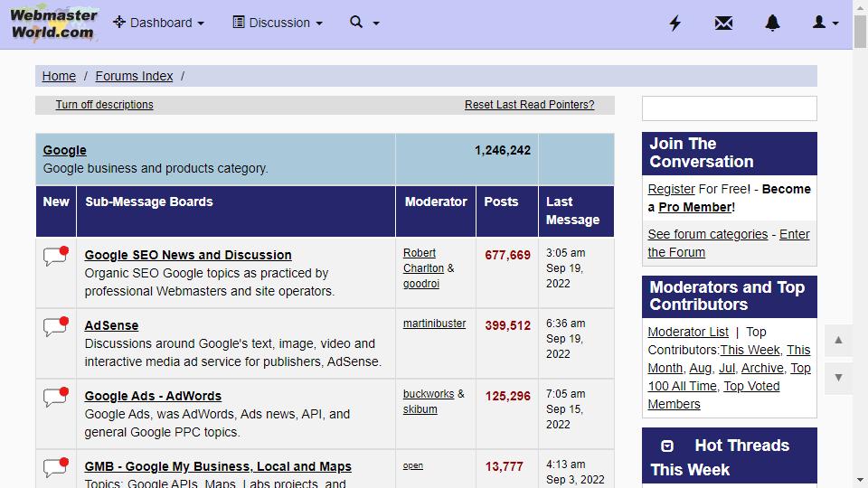Collapse the Hot Threads This Week panel icon
Screen dimensions: 868x488
pyautogui.click(x=667, y=446)
